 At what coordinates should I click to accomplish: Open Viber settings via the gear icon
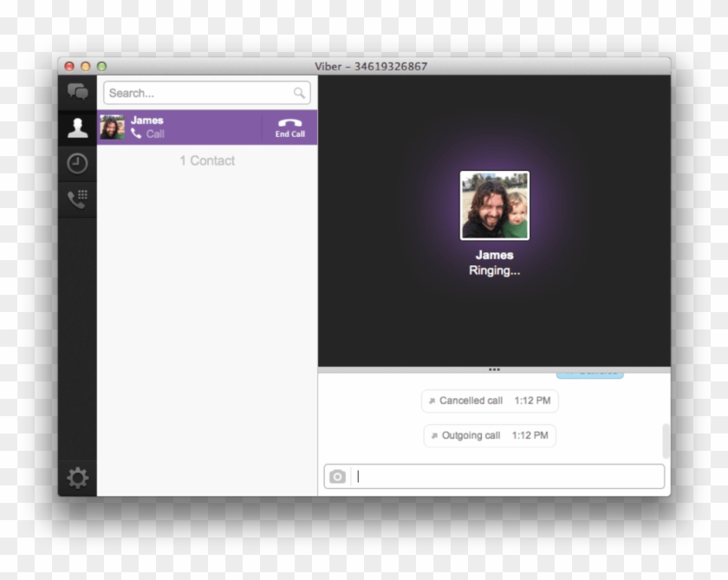point(76,476)
